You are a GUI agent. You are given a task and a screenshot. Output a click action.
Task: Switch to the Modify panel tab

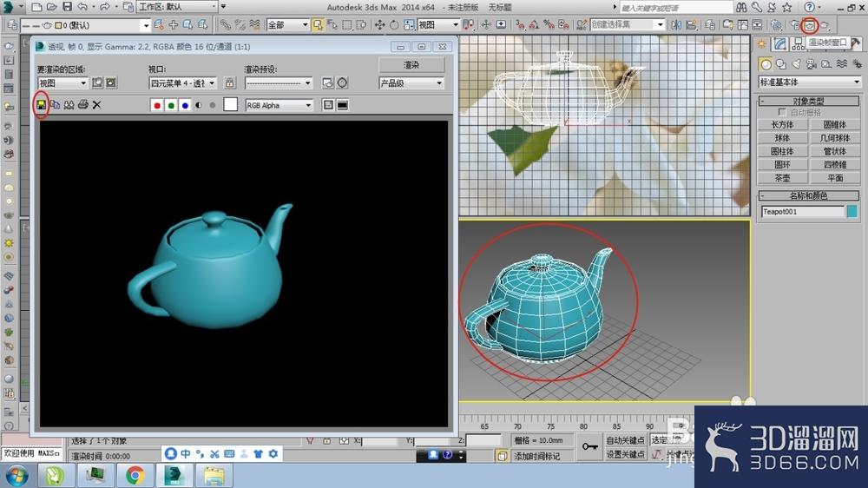click(780, 43)
